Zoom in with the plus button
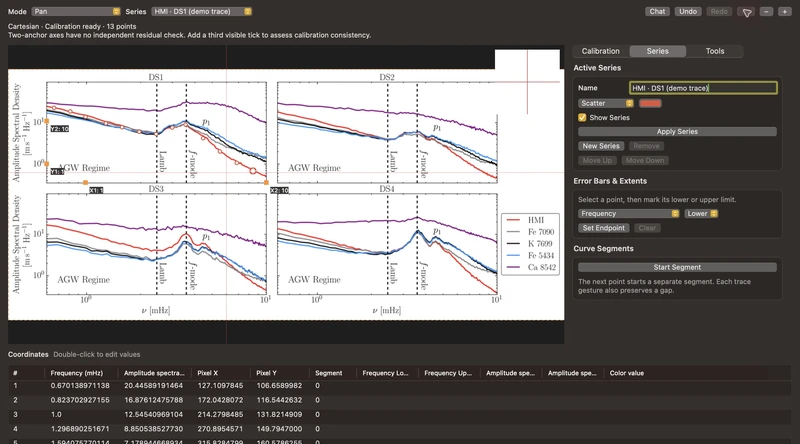This screenshot has width=800, height=444. point(784,11)
